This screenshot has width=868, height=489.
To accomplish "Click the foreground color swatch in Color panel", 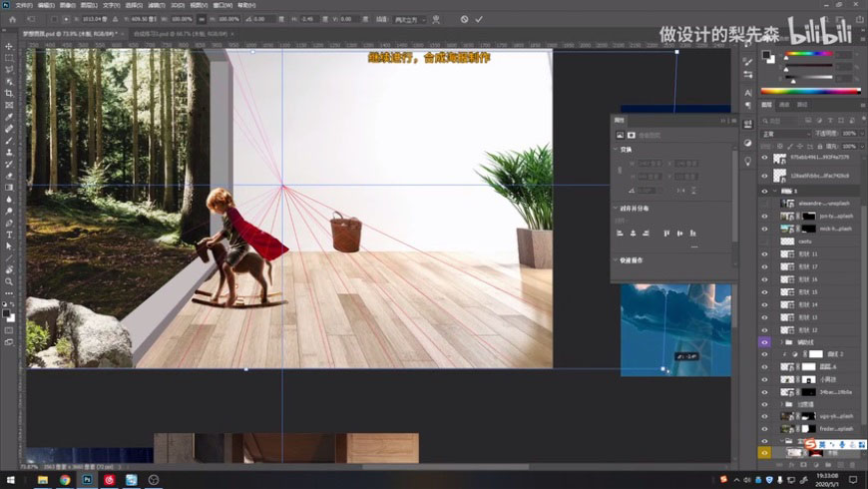I will 766,55.
